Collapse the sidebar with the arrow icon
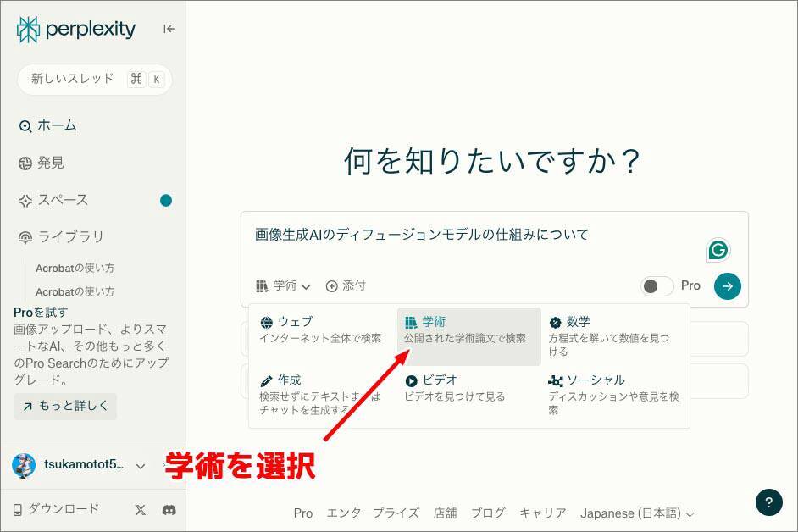Viewport: 798px width, 532px height. click(169, 29)
